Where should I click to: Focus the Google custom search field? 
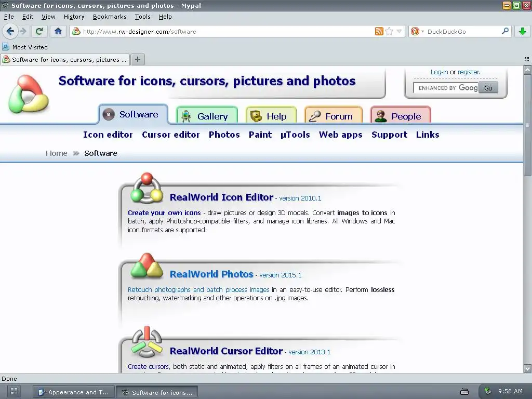tap(445, 88)
